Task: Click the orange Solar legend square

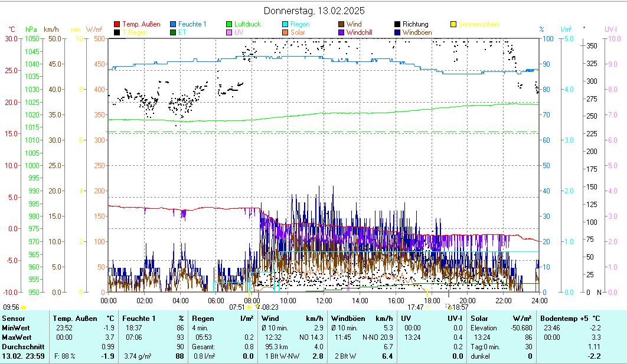Action: click(285, 32)
